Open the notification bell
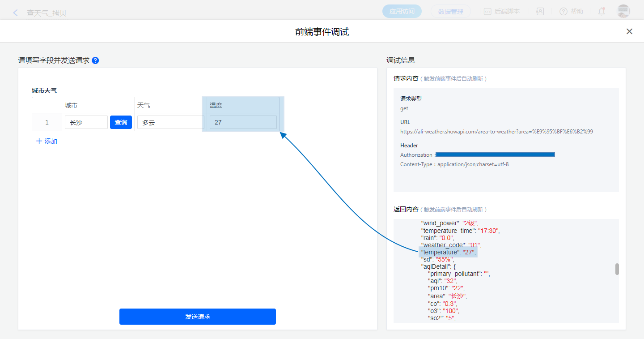The image size is (644, 339). tap(602, 12)
